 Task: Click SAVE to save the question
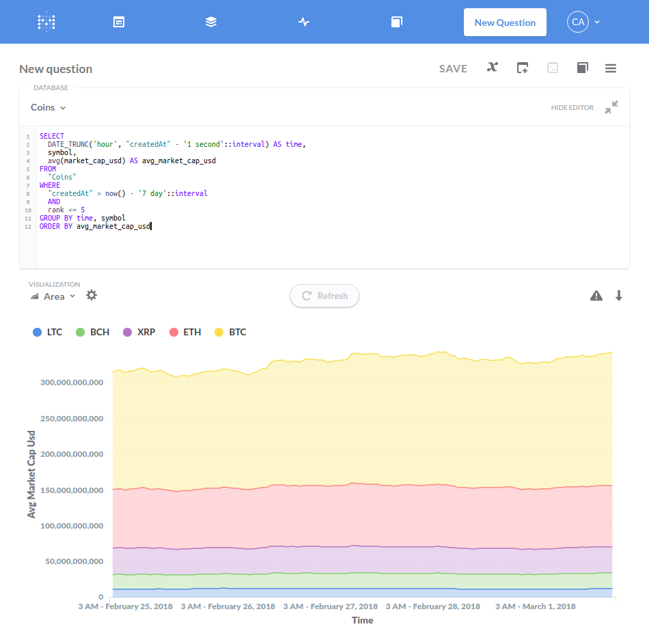(x=453, y=68)
